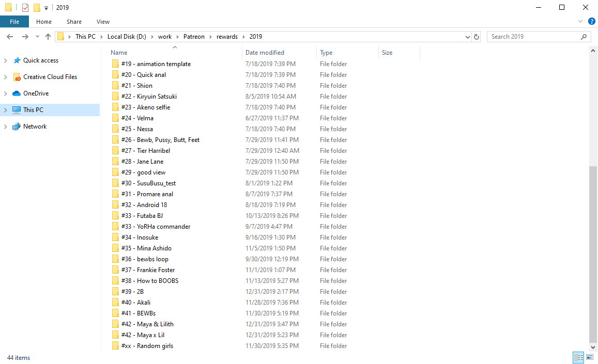598x364 pixels.
Task: Switch to Large icons view layout
Action: (x=590, y=357)
